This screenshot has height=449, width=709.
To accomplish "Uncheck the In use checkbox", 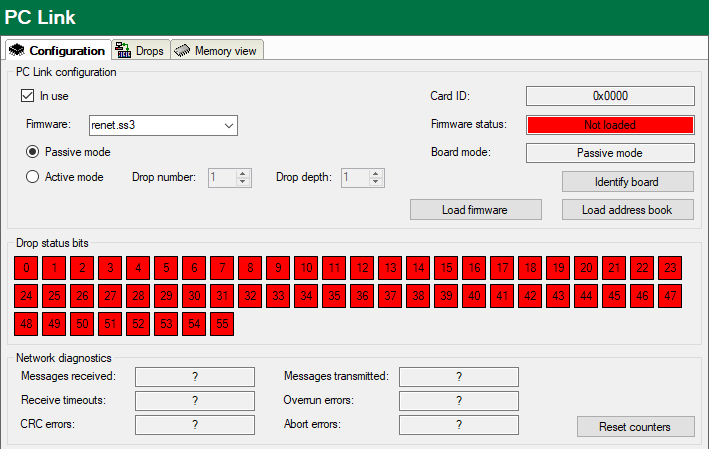I will click(28, 96).
